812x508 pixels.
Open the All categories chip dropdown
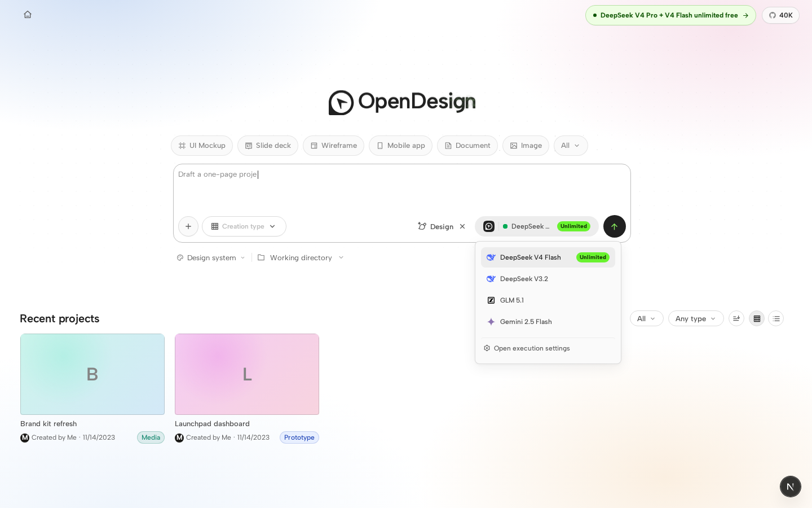(x=571, y=146)
